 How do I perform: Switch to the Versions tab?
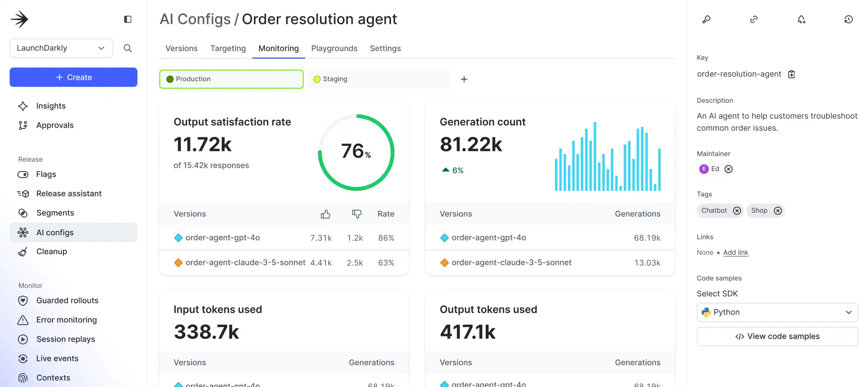(x=181, y=48)
